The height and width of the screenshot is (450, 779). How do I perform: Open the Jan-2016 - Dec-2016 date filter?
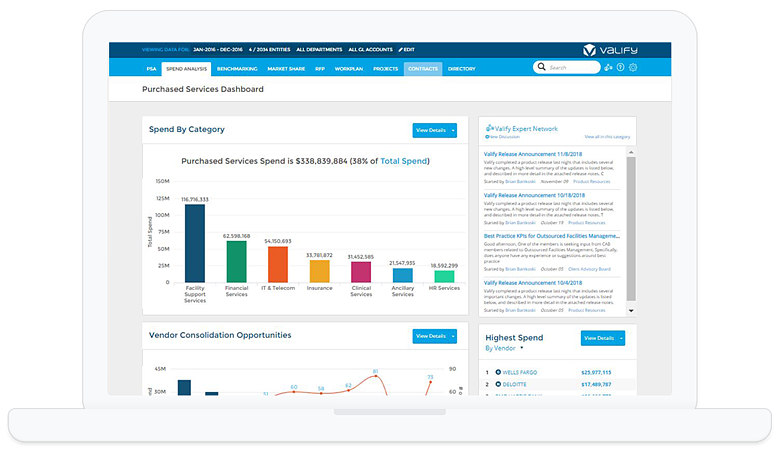(x=218, y=50)
